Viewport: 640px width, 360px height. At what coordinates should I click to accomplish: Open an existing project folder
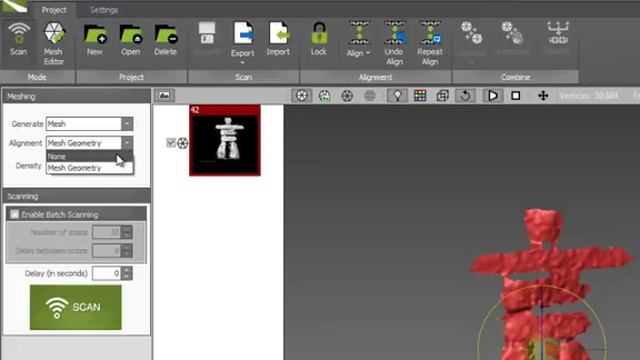click(x=131, y=40)
